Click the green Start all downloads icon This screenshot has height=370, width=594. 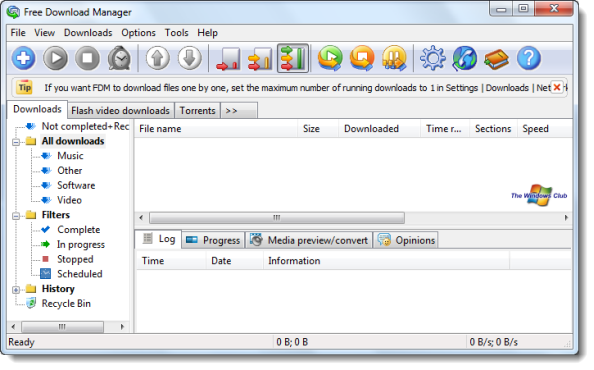click(x=330, y=59)
